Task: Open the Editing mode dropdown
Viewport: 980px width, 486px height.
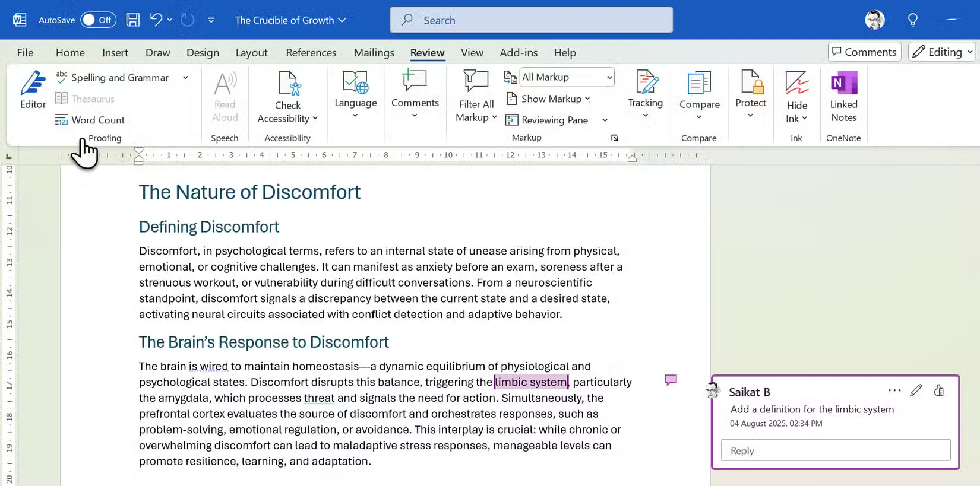Action: point(942,52)
